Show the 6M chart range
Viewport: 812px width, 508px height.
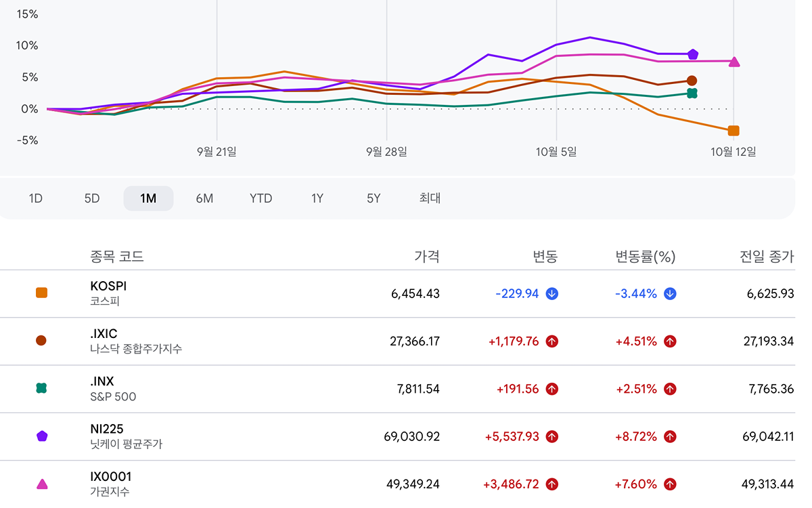click(x=204, y=198)
